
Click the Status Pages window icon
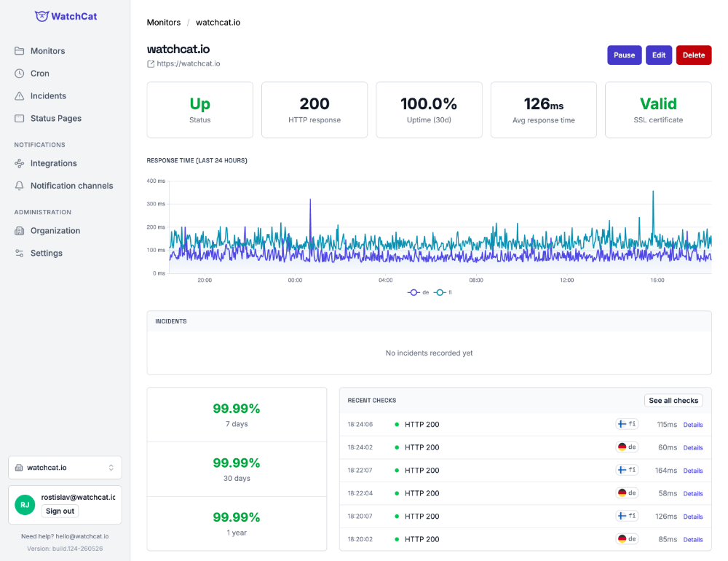point(19,118)
